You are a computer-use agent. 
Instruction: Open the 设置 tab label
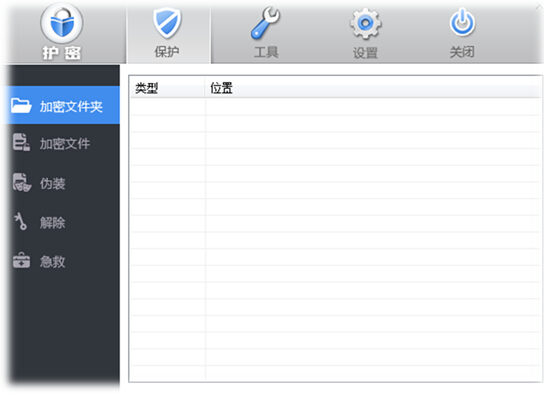point(365,53)
